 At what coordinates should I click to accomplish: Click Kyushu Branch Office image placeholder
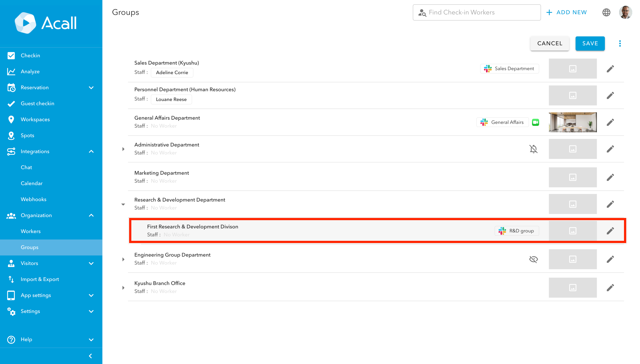(x=572, y=288)
